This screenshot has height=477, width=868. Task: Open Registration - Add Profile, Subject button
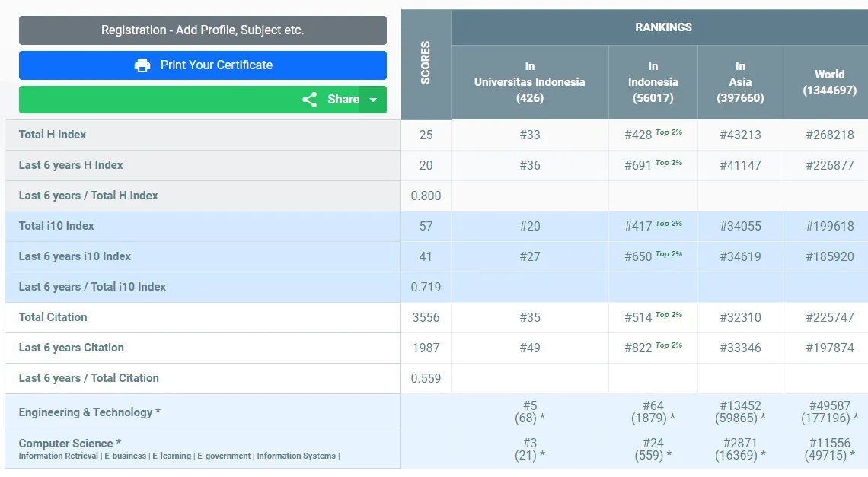pyautogui.click(x=203, y=30)
